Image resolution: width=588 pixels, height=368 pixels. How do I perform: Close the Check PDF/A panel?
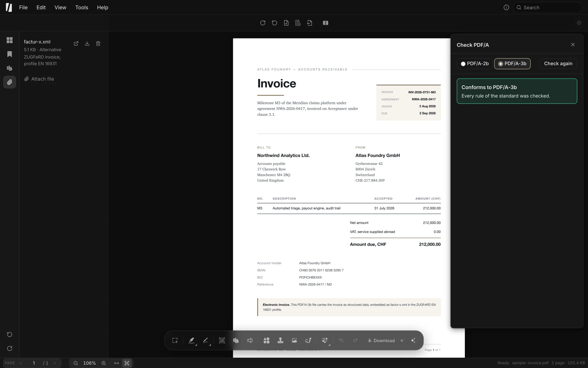(573, 45)
